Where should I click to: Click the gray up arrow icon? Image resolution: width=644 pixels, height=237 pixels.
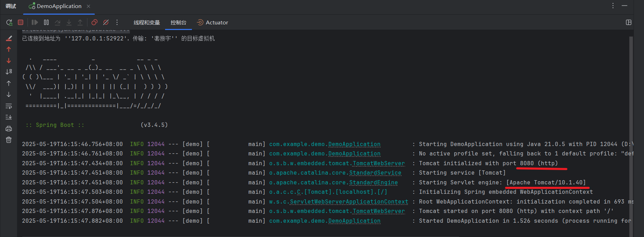click(9, 83)
